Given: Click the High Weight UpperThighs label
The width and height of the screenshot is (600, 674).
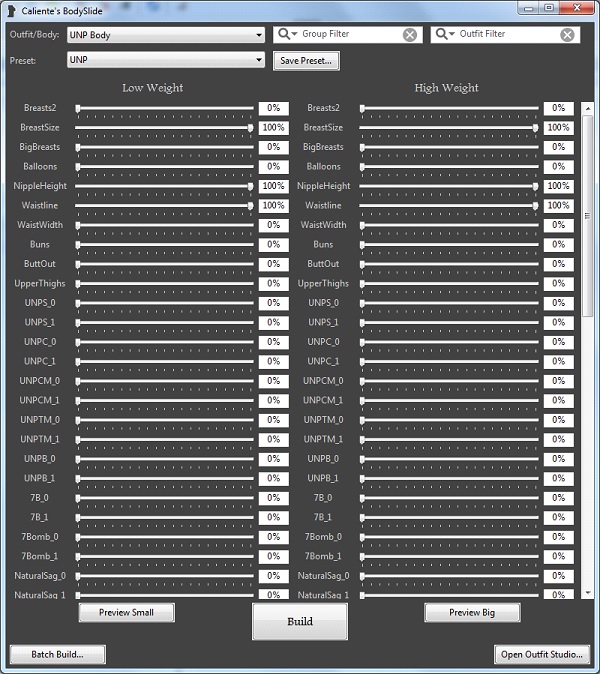Looking at the screenshot, I should coord(323,284).
